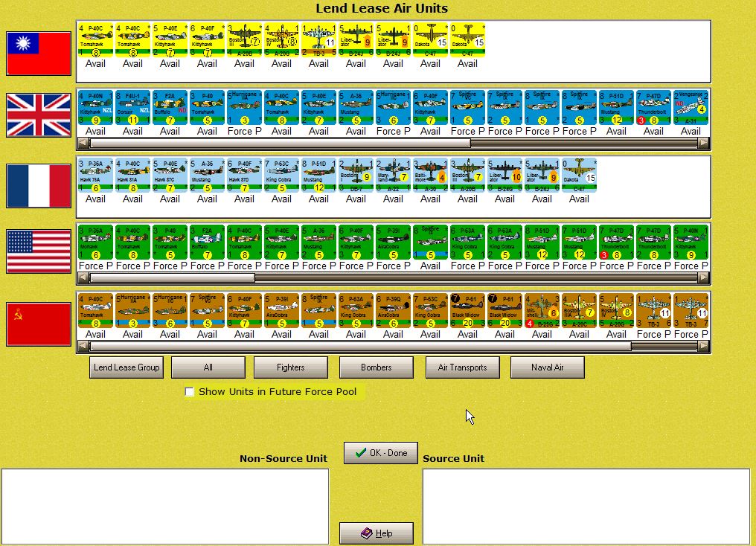Select the French Baltimore A-30 bomber
Image resolution: width=756 pixels, height=546 pixels.
[x=430, y=176]
